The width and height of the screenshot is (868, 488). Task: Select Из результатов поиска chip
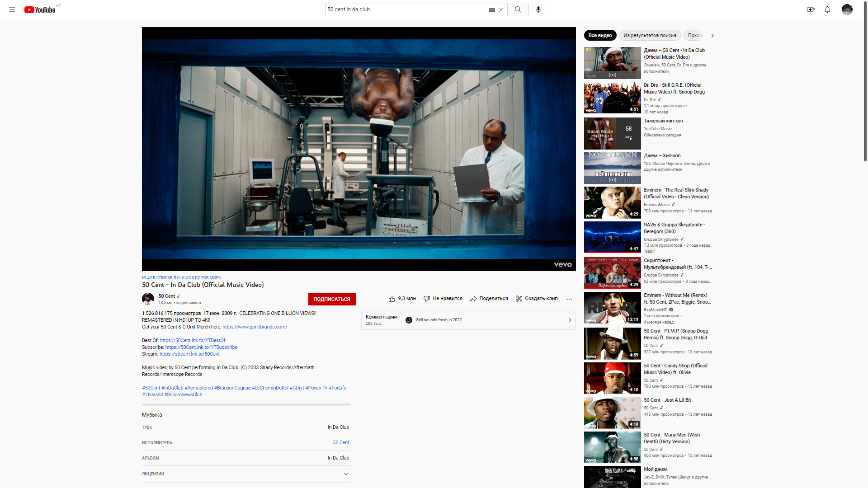click(650, 35)
